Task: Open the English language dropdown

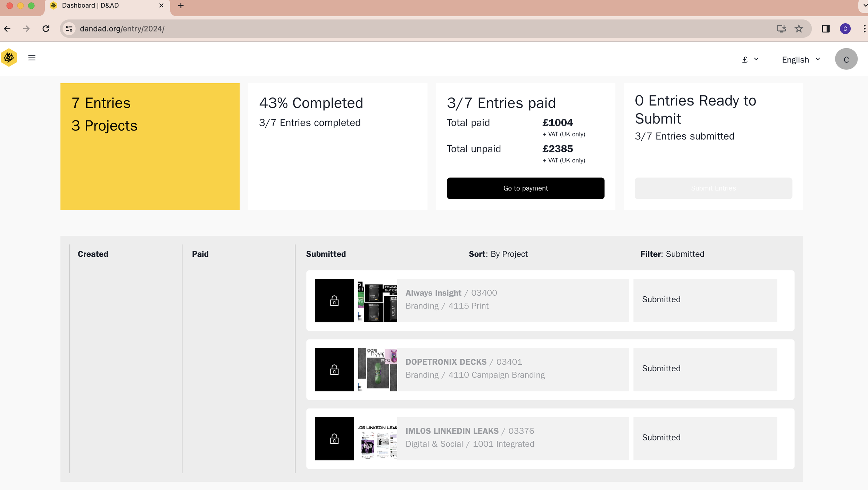Action: (801, 60)
